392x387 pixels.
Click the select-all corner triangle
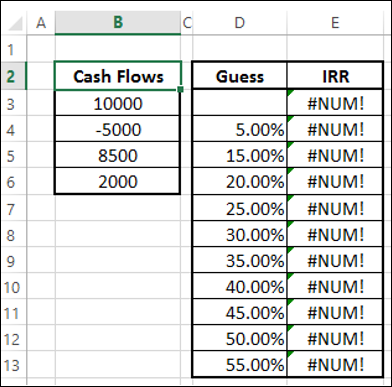15,23
